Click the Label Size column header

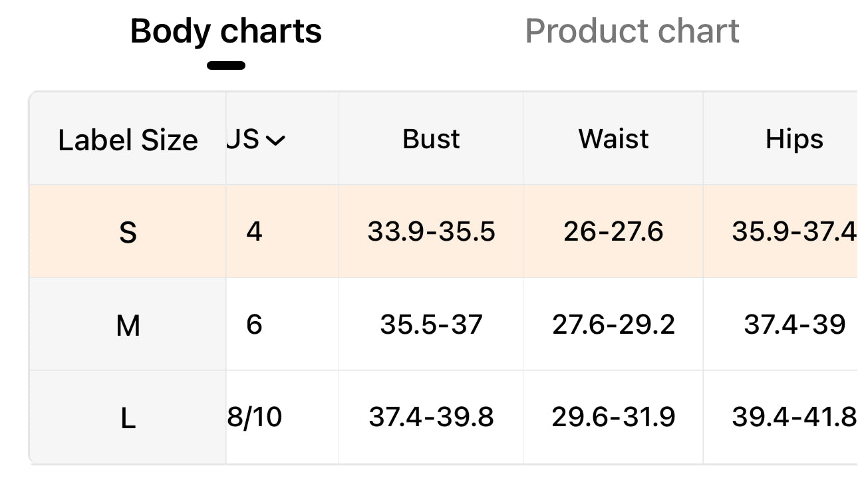point(128,140)
